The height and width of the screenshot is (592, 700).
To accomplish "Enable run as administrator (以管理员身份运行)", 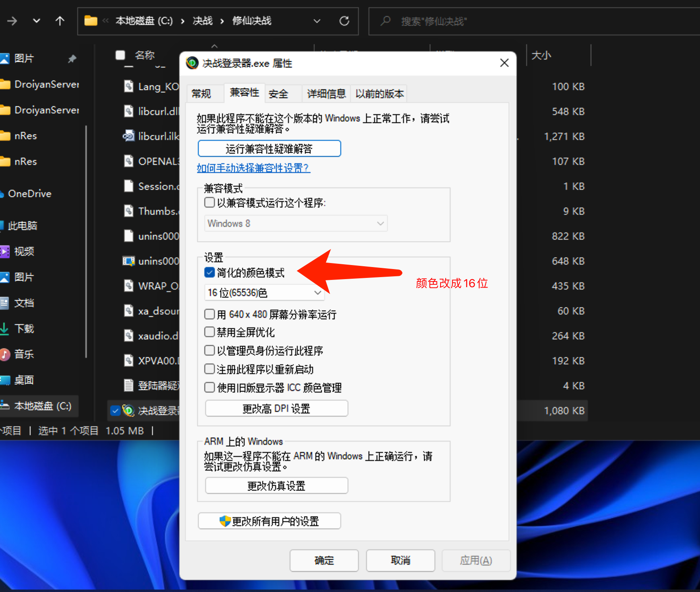I will pyautogui.click(x=210, y=351).
